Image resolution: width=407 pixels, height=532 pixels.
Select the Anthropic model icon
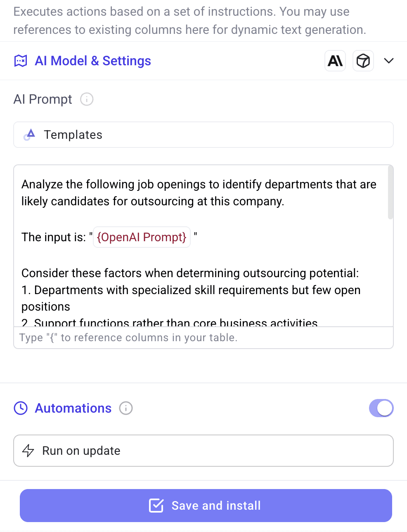[x=335, y=61]
